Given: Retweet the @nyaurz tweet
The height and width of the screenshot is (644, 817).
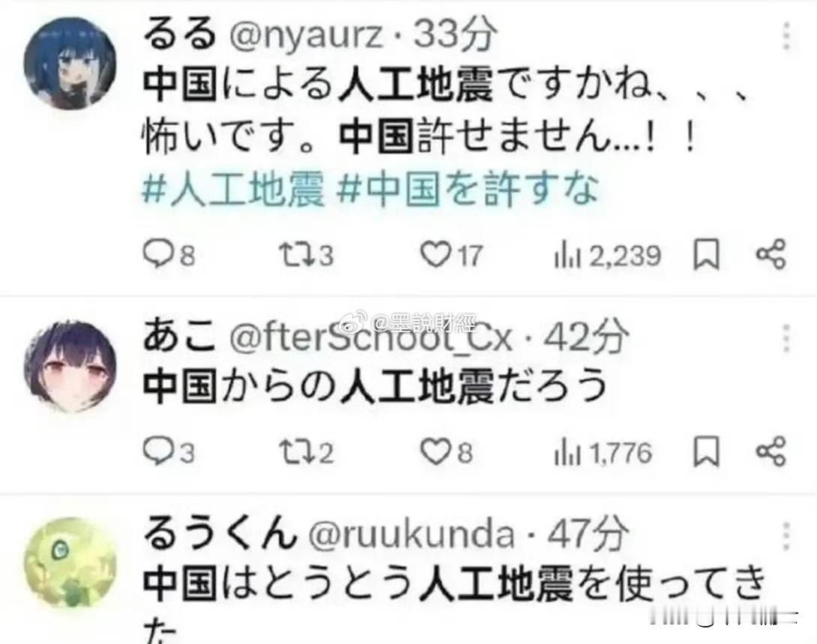Looking at the screenshot, I should point(307,256).
